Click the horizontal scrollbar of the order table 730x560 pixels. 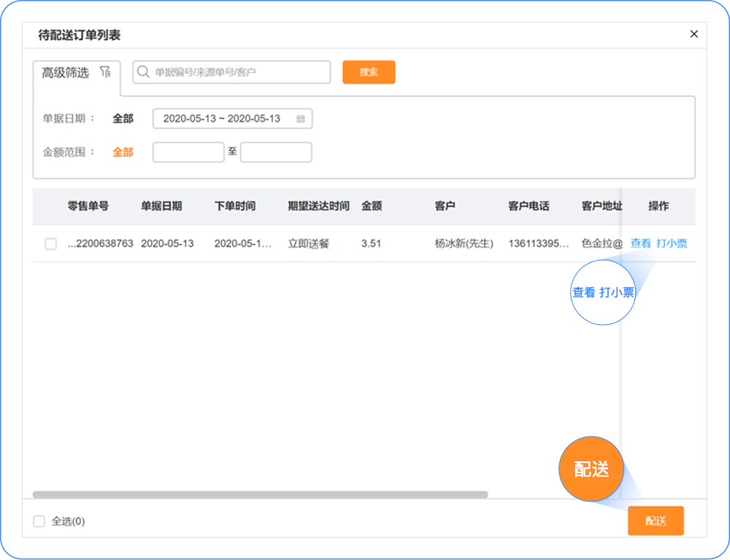click(x=261, y=494)
